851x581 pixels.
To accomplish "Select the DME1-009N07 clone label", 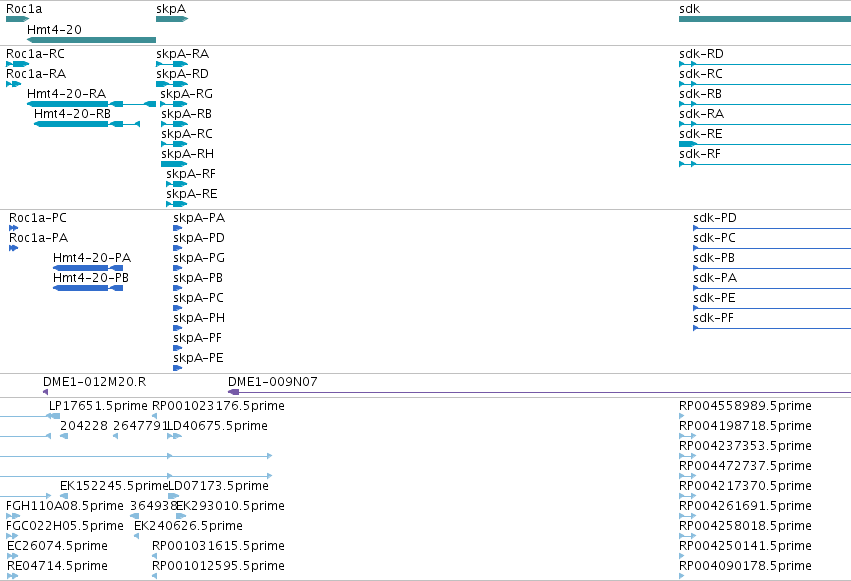I will [x=272, y=382].
